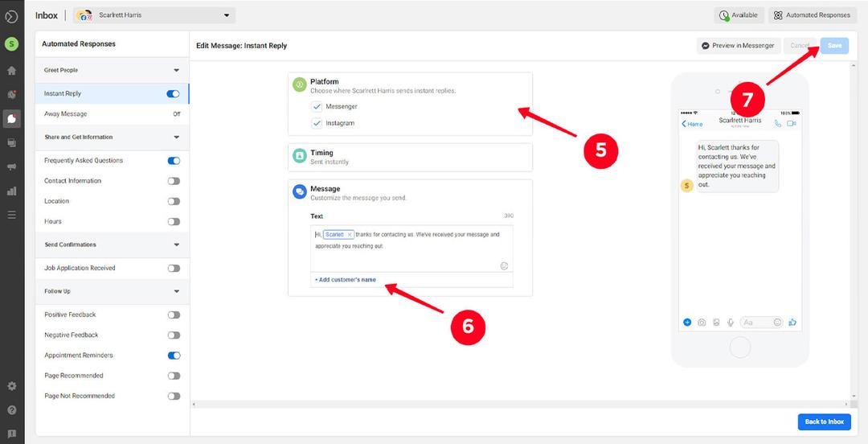Enable Job Application Received toggle
This screenshot has width=868, height=444.
tap(174, 269)
